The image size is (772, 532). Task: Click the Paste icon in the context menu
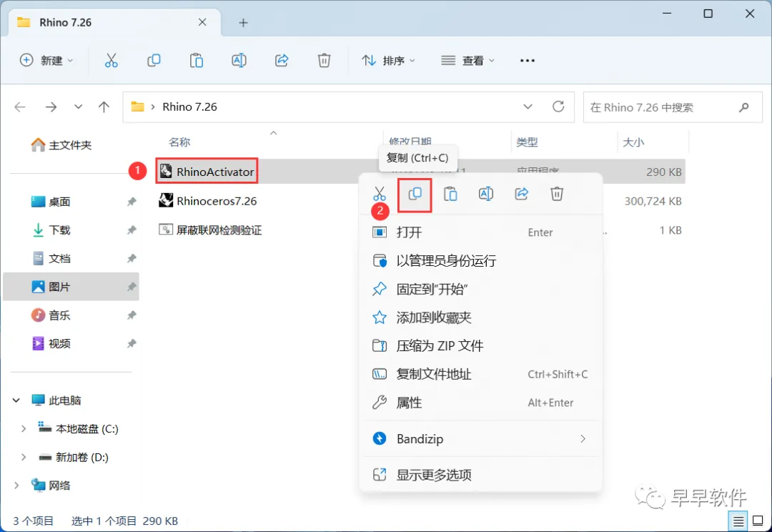(x=450, y=194)
